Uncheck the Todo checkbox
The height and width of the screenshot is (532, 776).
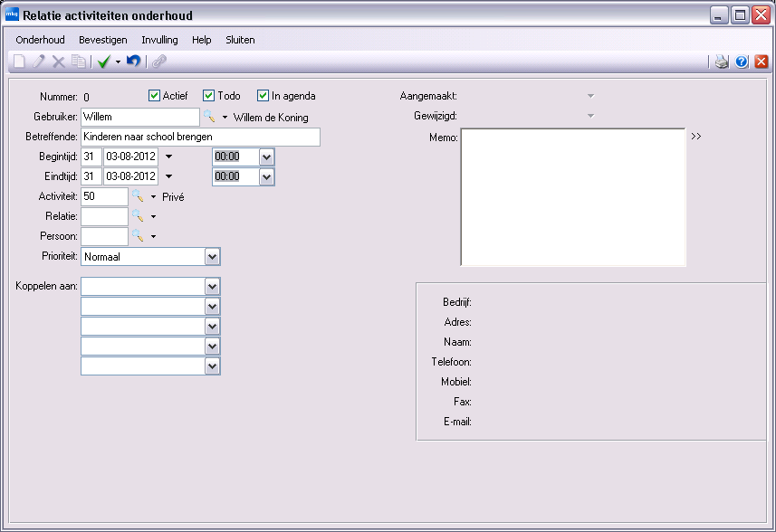209,95
